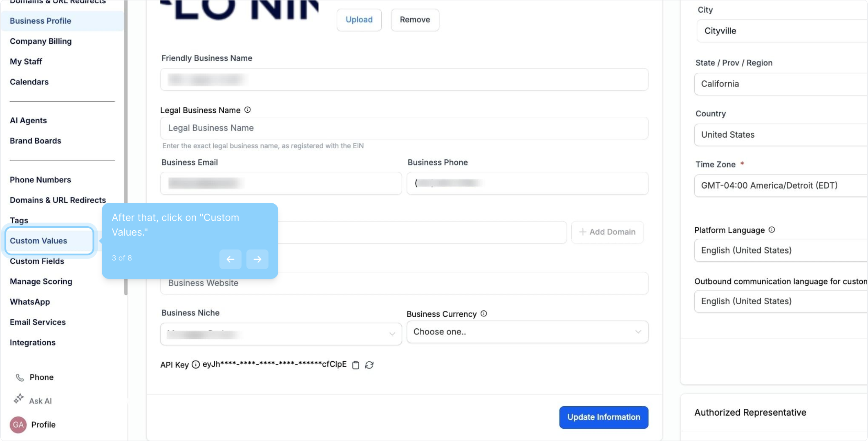Image resolution: width=868 pixels, height=441 pixels.
Task: Open the GA Profile avatar
Action: pos(18,425)
